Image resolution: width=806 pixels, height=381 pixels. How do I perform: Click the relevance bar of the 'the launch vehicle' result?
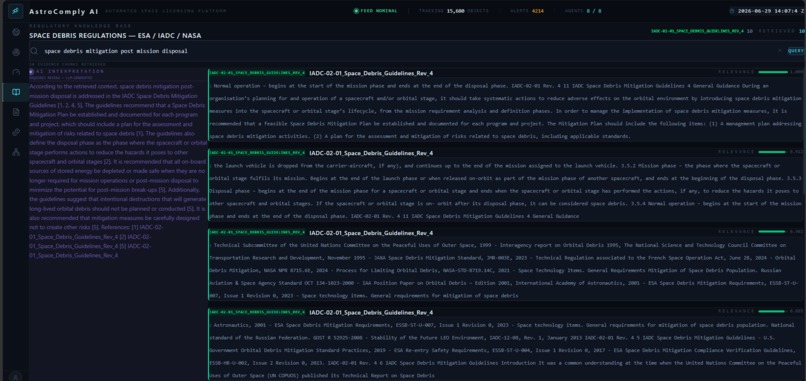point(773,152)
